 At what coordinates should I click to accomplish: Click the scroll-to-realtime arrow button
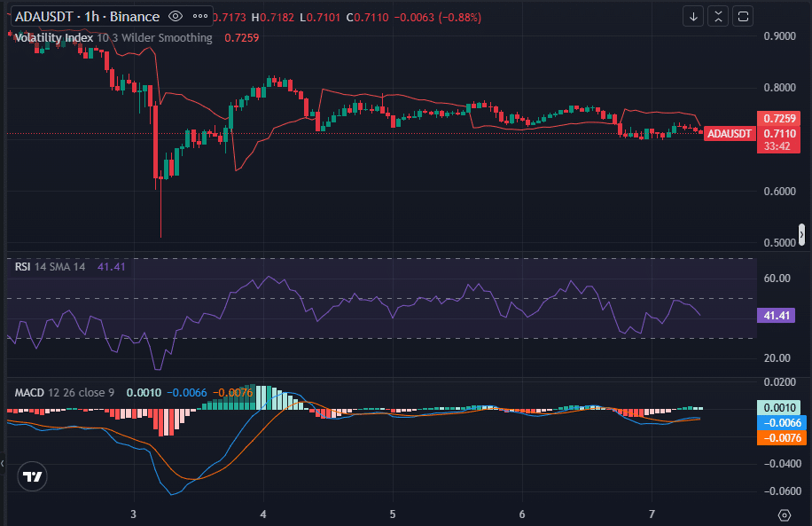coord(692,16)
